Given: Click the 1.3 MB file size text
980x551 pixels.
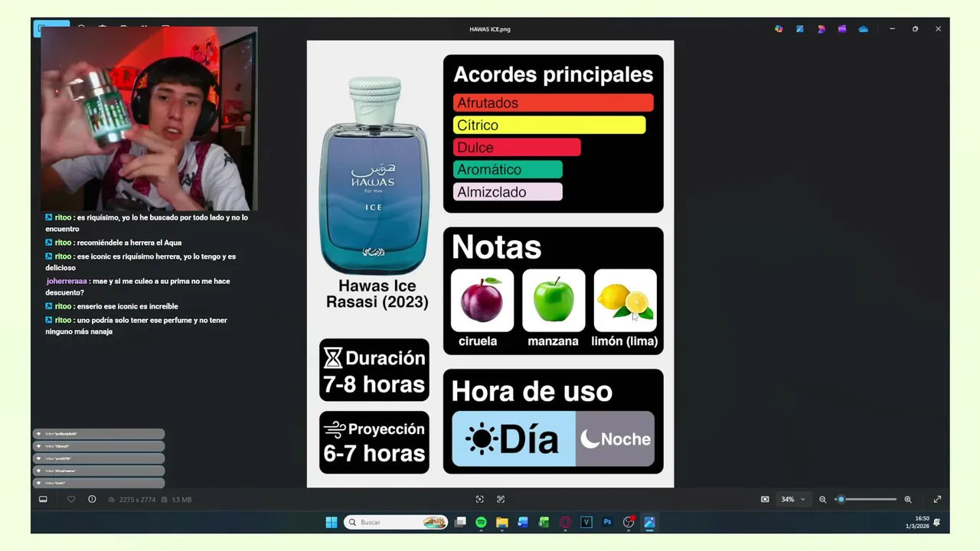Looking at the screenshot, I should point(181,500).
